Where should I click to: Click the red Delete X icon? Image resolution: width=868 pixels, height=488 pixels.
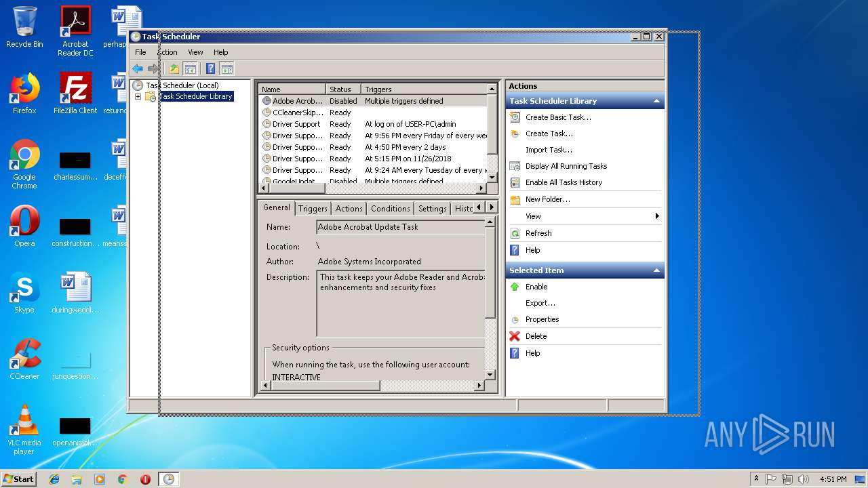point(515,336)
